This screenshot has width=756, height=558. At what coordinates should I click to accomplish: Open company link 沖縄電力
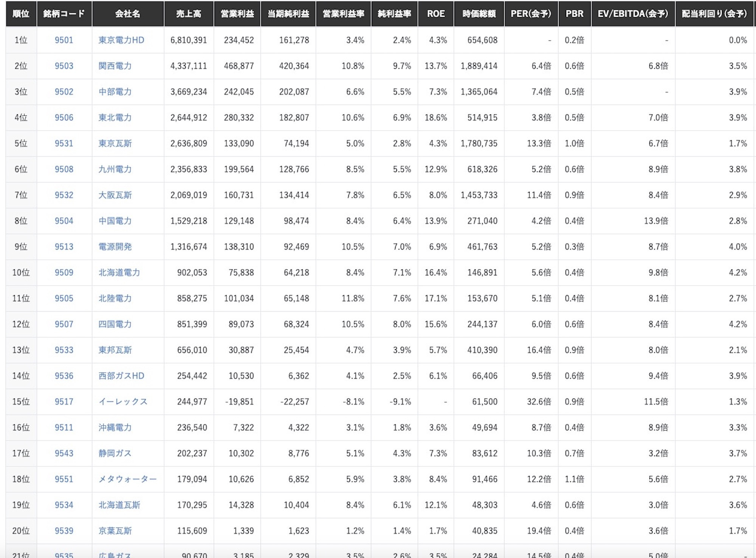point(115,427)
